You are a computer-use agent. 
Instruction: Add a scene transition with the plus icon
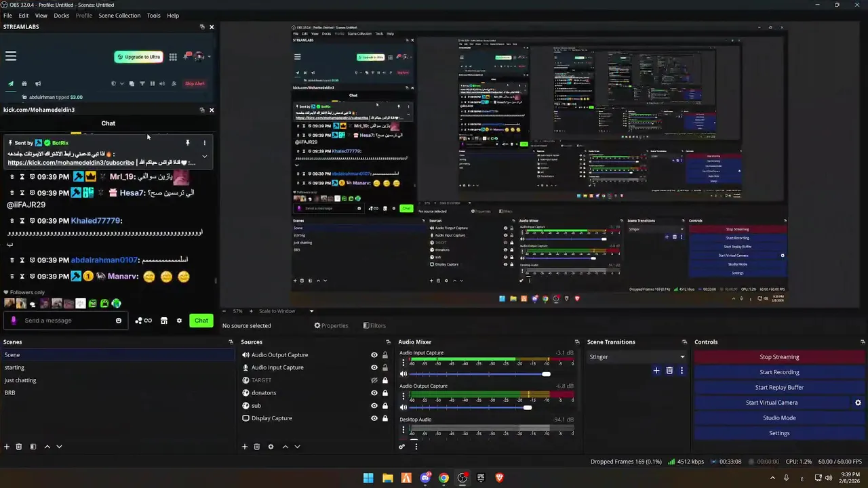(656, 371)
